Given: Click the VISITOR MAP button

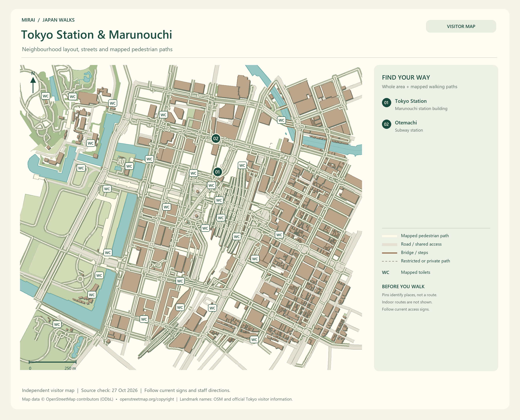Looking at the screenshot, I should pyautogui.click(x=461, y=26).
